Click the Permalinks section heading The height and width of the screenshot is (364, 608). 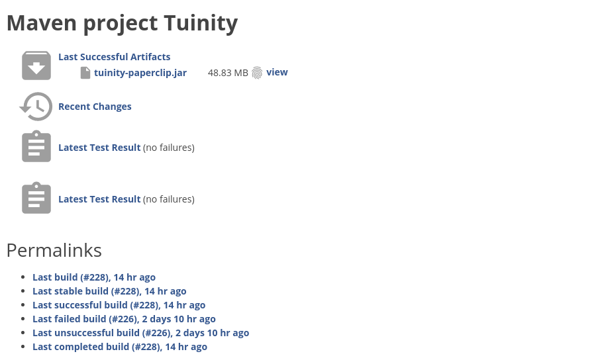click(54, 250)
